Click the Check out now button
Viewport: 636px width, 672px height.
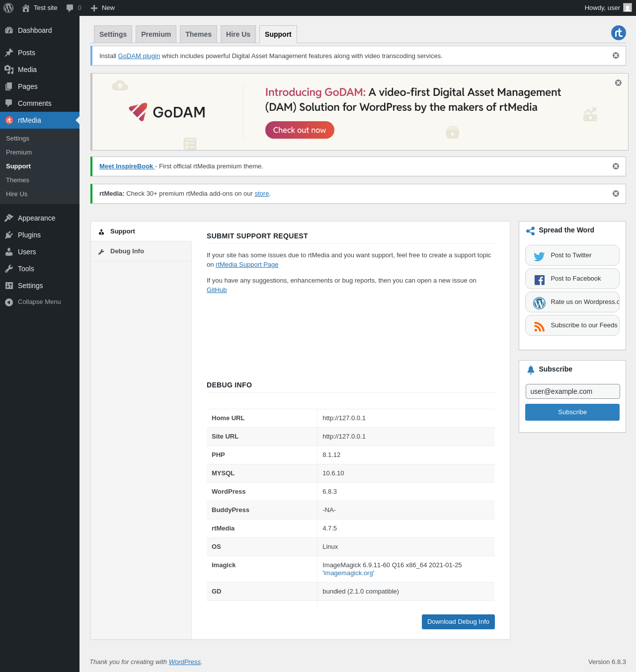pyautogui.click(x=300, y=130)
